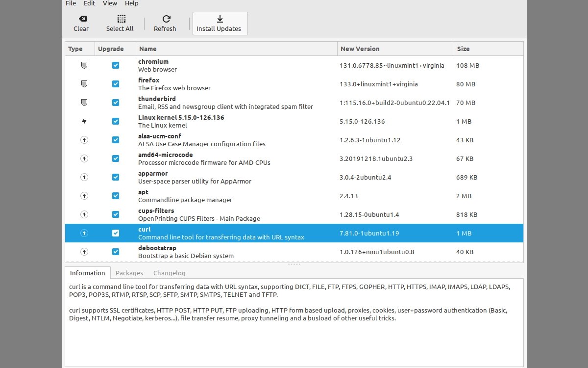Open the Edit menu

pos(89,3)
